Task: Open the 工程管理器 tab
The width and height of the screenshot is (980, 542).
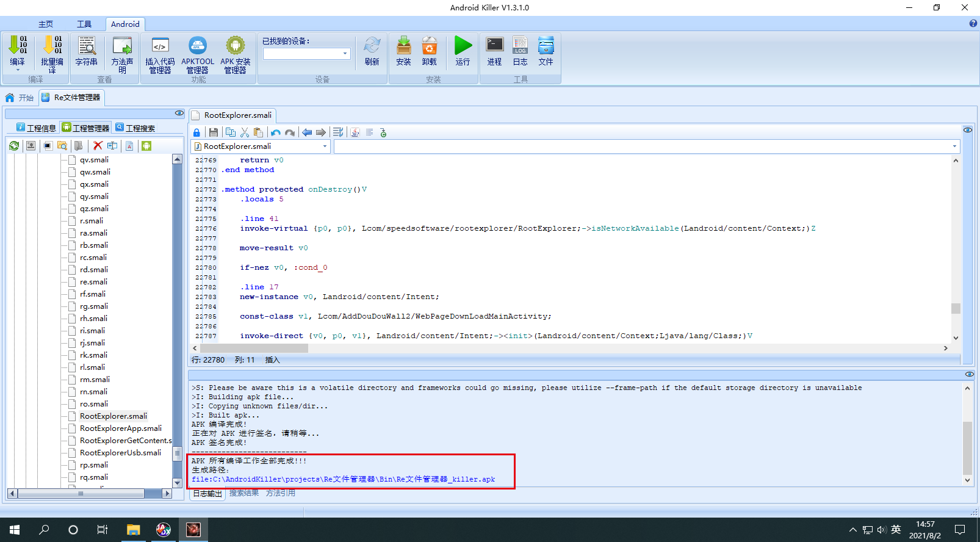Action: (86, 128)
